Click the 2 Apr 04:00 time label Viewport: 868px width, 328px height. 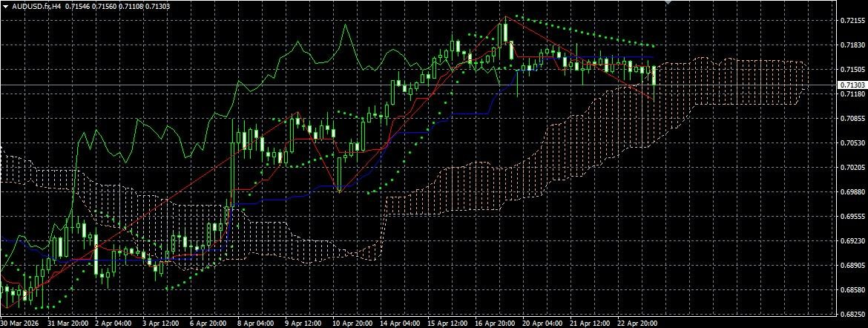point(114,323)
